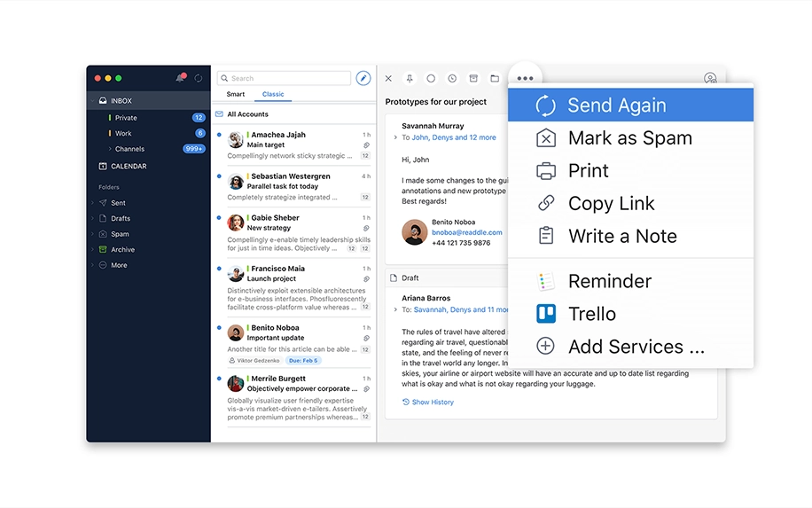Click the move to folder icon
This screenshot has height=508, width=812.
[495, 78]
